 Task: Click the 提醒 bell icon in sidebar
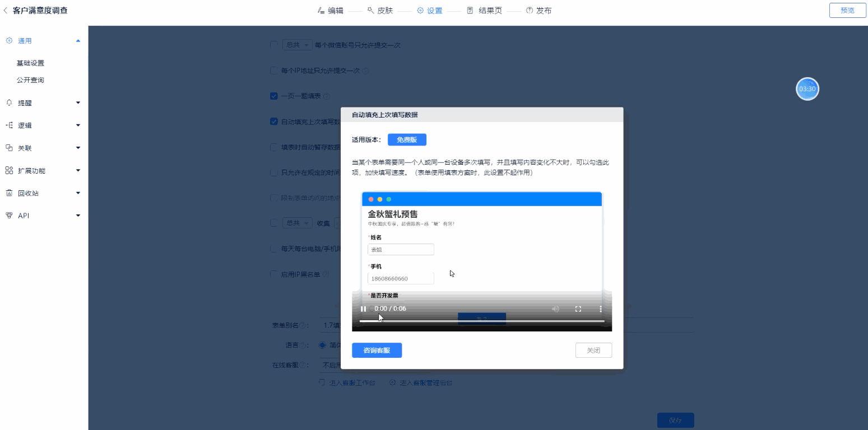coord(9,103)
